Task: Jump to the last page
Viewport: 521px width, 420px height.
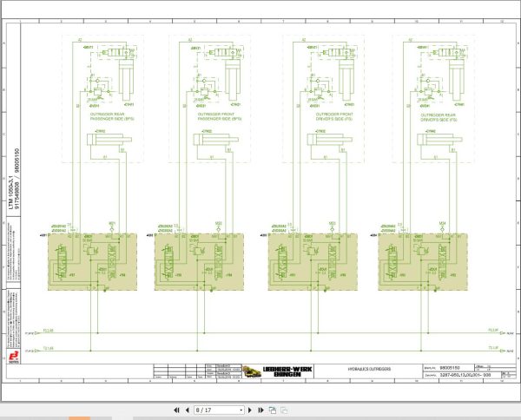Action: tap(260, 410)
